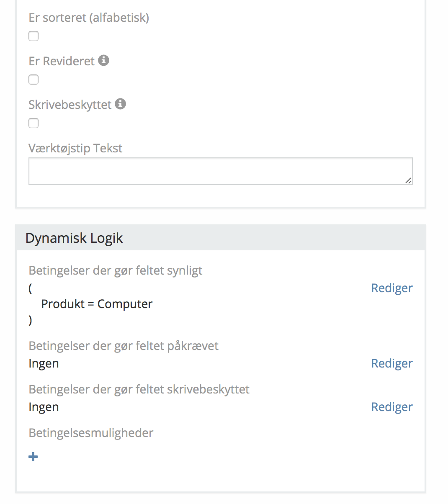Screen dimensions: 448x504
Task: Click the Skrivebeskyttet field label
Action: (70, 105)
